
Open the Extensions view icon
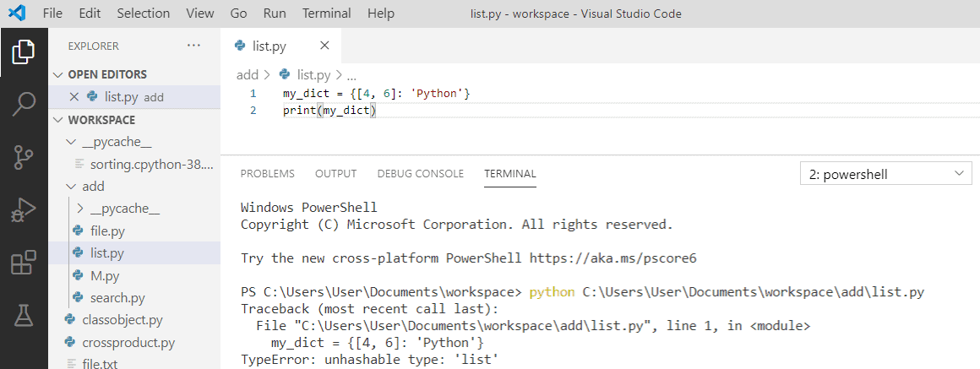click(23, 263)
